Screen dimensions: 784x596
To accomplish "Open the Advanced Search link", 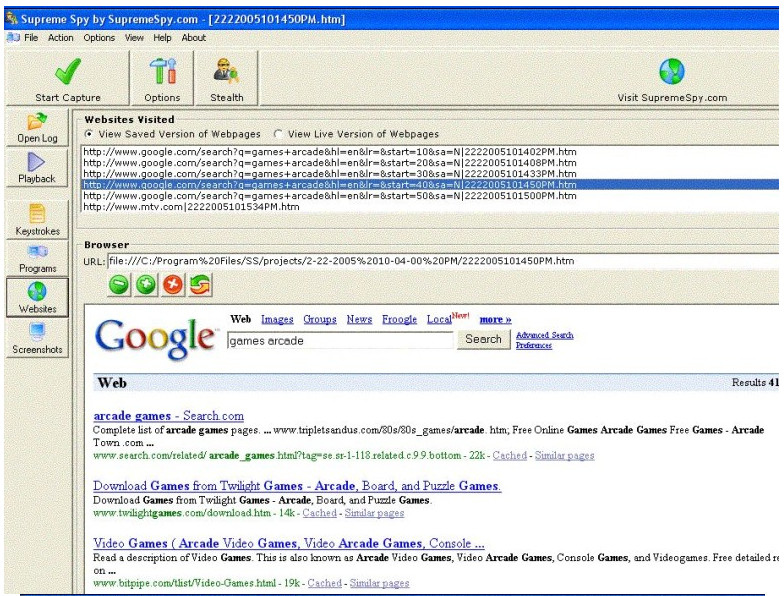I will coord(544,335).
